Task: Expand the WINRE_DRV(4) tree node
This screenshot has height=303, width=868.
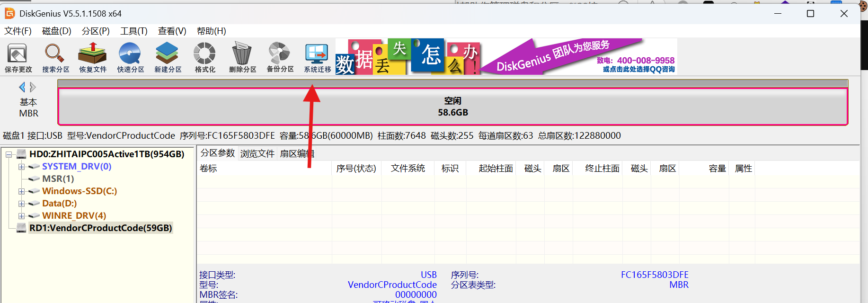Action: coord(21,216)
